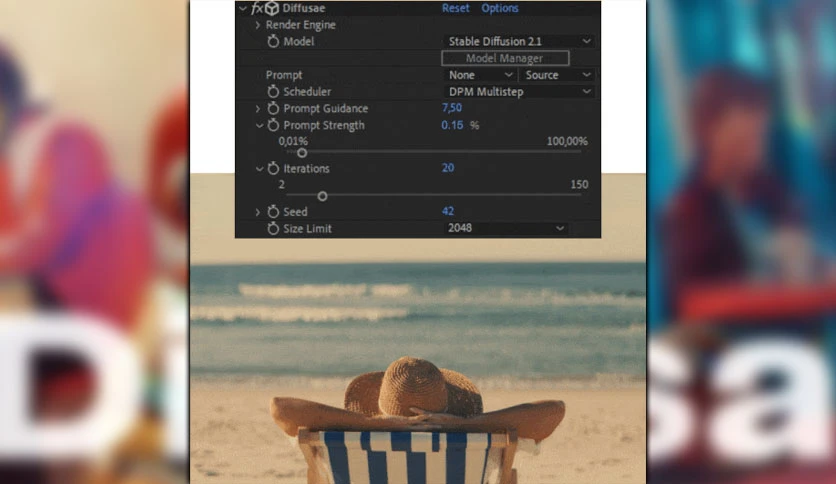Open the Prompt None dropdown
The image size is (836, 484).
pos(479,75)
